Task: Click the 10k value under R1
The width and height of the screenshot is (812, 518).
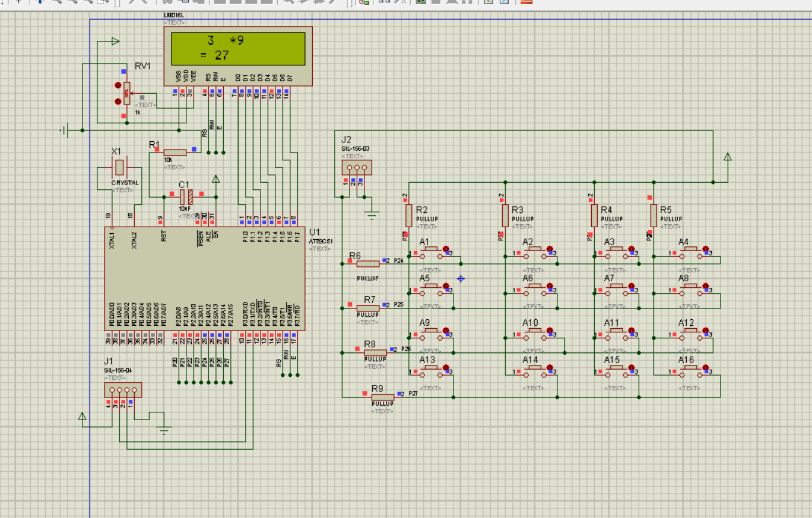Action: 168,160
